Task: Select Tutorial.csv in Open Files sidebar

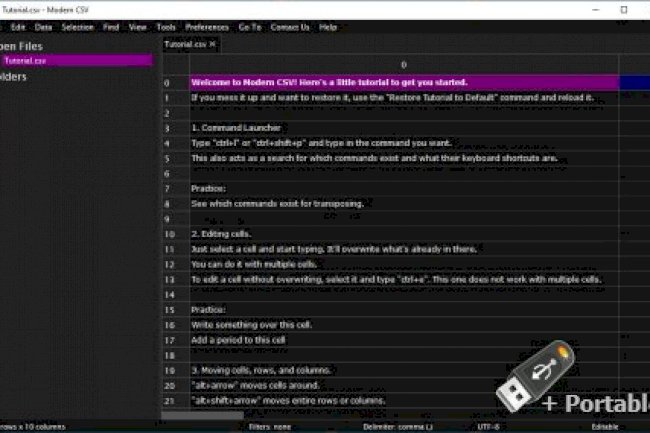Action: (77, 61)
